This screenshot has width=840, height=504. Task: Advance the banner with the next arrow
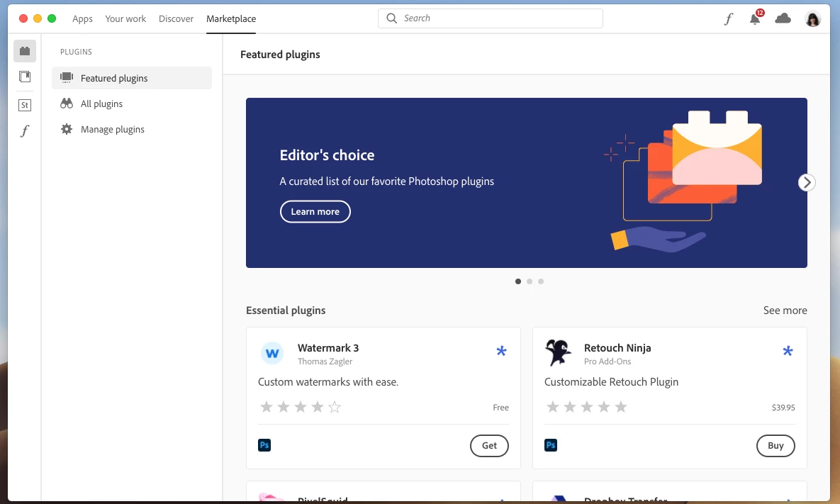[806, 183]
